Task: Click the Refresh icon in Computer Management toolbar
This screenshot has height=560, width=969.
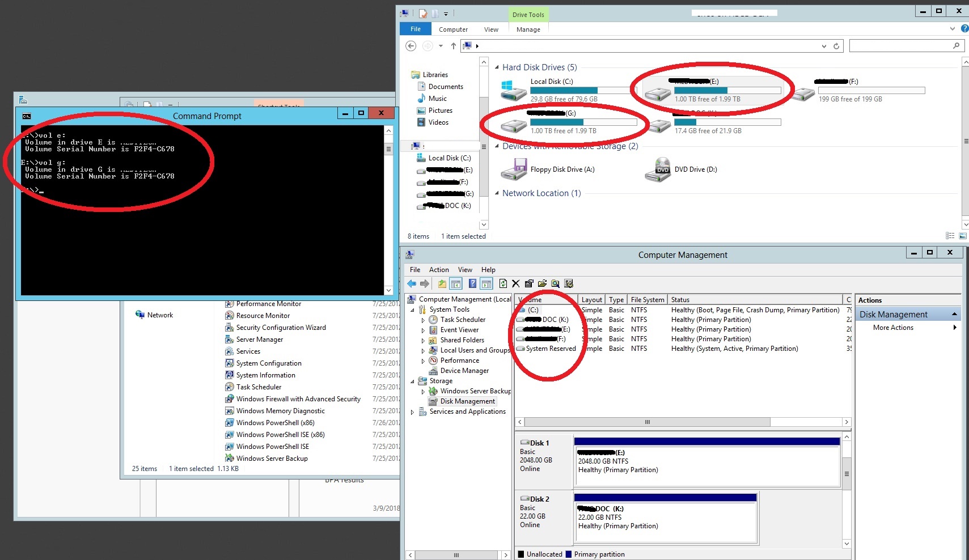Action: 503,284
